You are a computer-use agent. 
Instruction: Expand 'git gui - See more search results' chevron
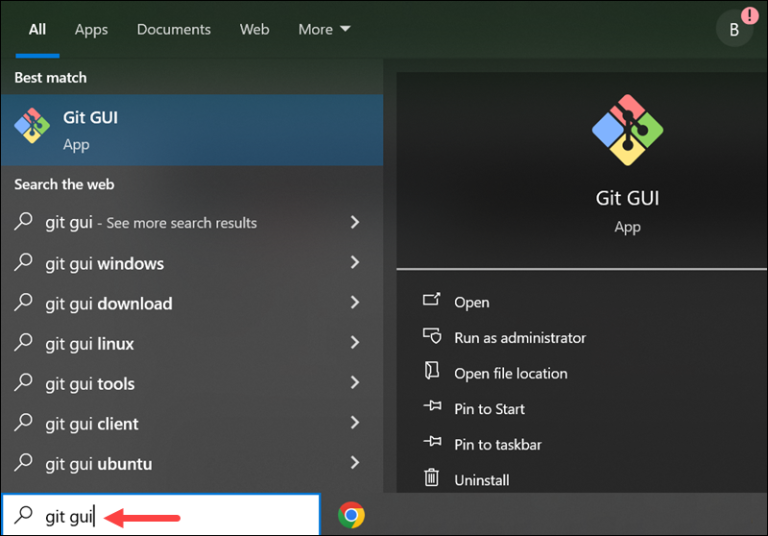[x=355, y=222]
